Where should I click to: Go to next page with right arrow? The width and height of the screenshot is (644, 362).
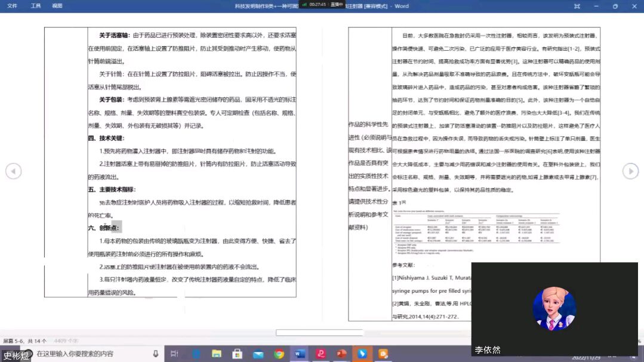630,171
